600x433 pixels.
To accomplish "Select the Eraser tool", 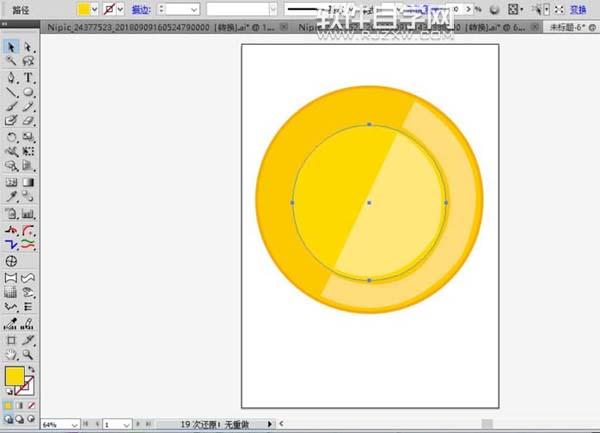I will (x=28, y=120).
